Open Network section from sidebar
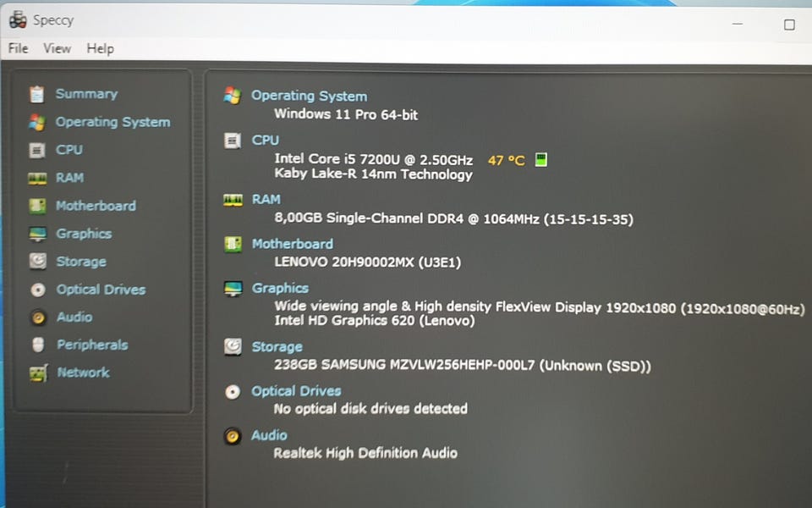 tap(84, 373)
